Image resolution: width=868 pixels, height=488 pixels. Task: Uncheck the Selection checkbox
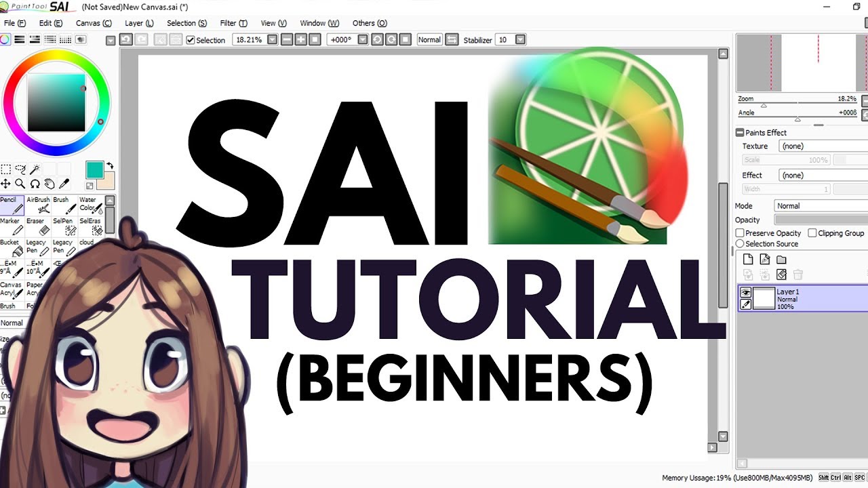click(x=191, y=40)
